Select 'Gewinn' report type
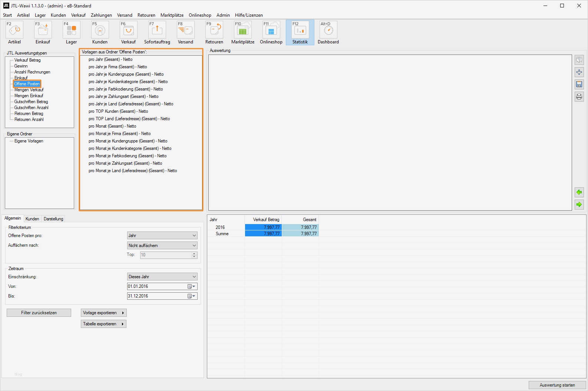 (21, 66)
